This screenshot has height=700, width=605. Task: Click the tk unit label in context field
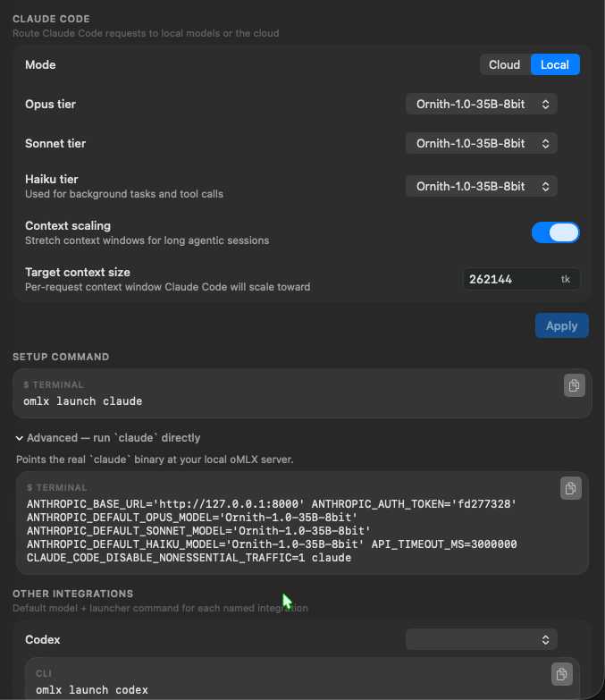[x=566, y=280]
